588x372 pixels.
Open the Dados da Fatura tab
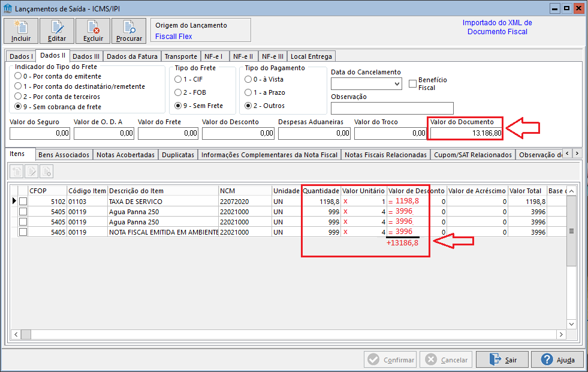pyautogui.click(x=132, y=56)
